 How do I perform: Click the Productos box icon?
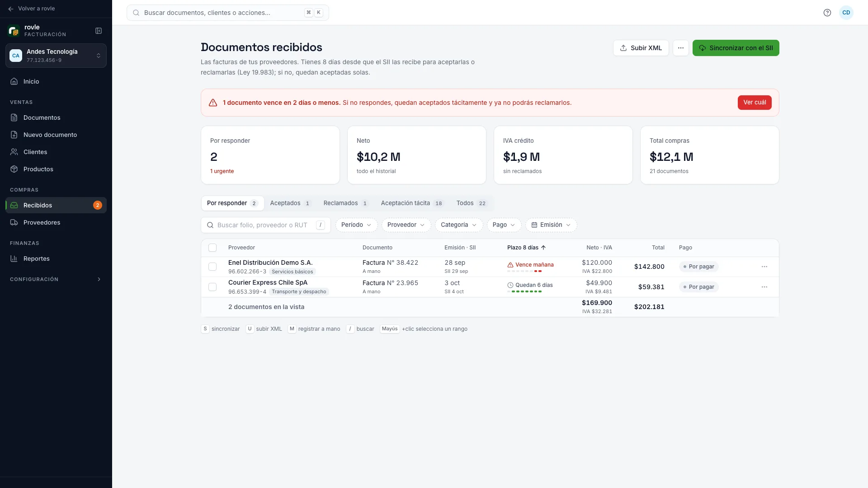[14, 169]
